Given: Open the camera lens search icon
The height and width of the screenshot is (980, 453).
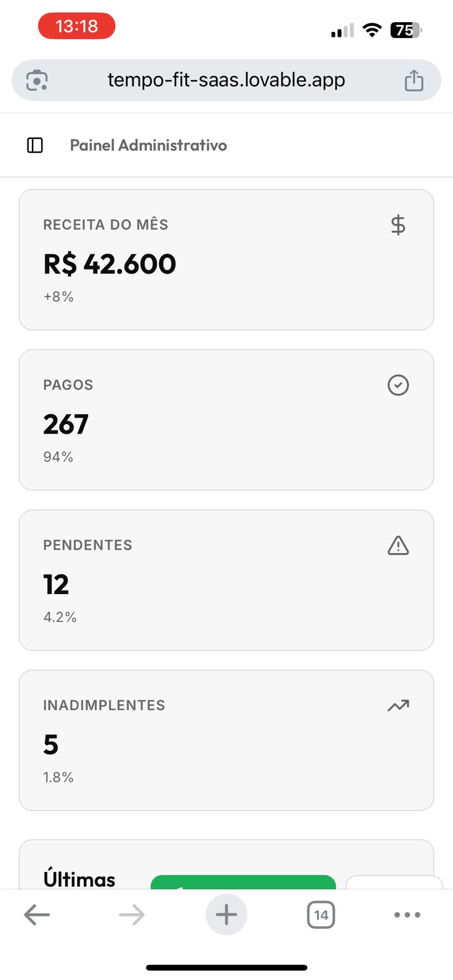Looking at the screenshot, I should tap(37, 80).
